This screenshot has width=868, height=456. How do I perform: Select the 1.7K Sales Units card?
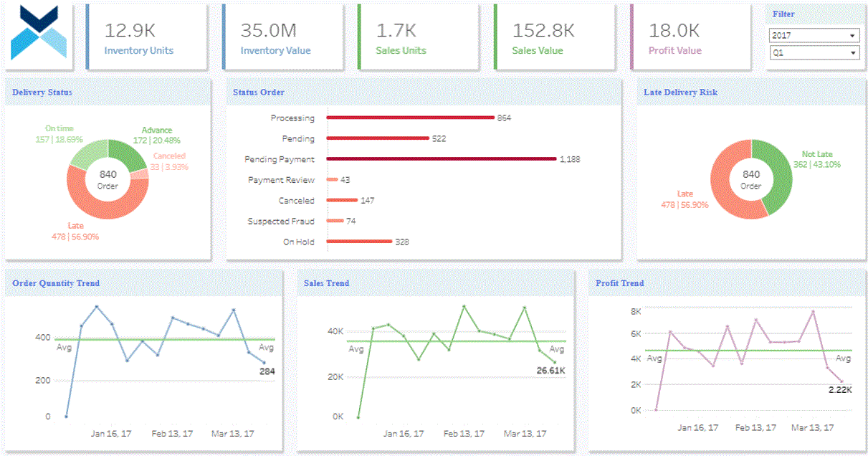point(419,37)
